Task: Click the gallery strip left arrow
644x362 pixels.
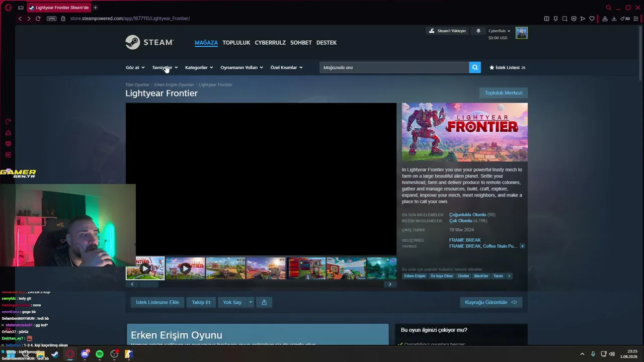Action: click(132, 284)
